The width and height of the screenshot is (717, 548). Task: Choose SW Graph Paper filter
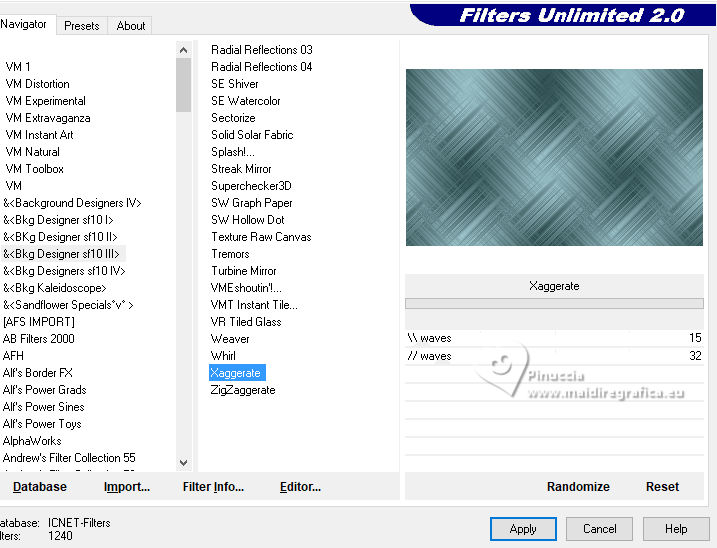pos(252,203)
